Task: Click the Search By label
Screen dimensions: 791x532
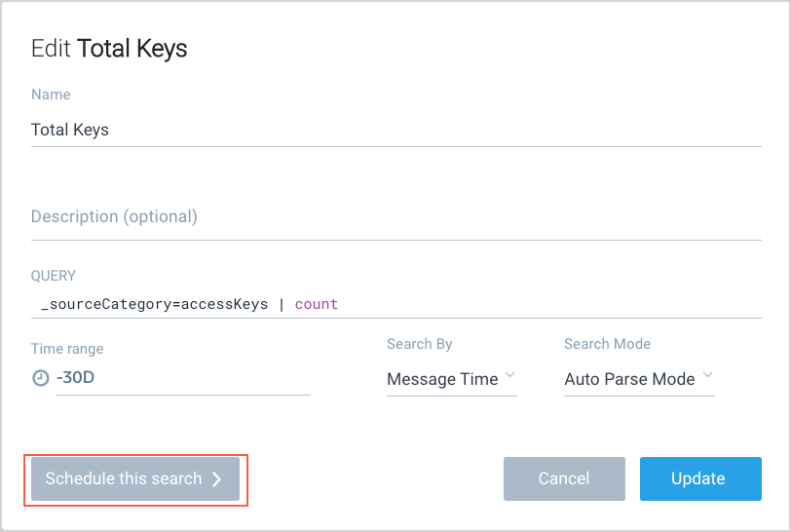Action: 419,344
